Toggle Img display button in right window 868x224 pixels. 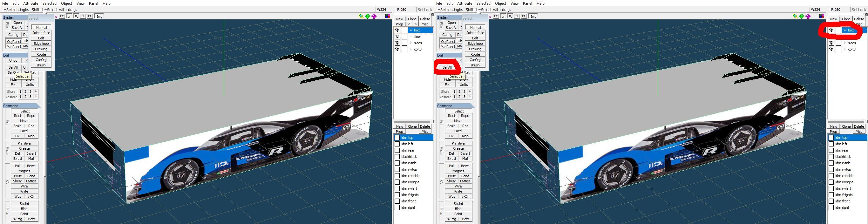pos(534,16)
